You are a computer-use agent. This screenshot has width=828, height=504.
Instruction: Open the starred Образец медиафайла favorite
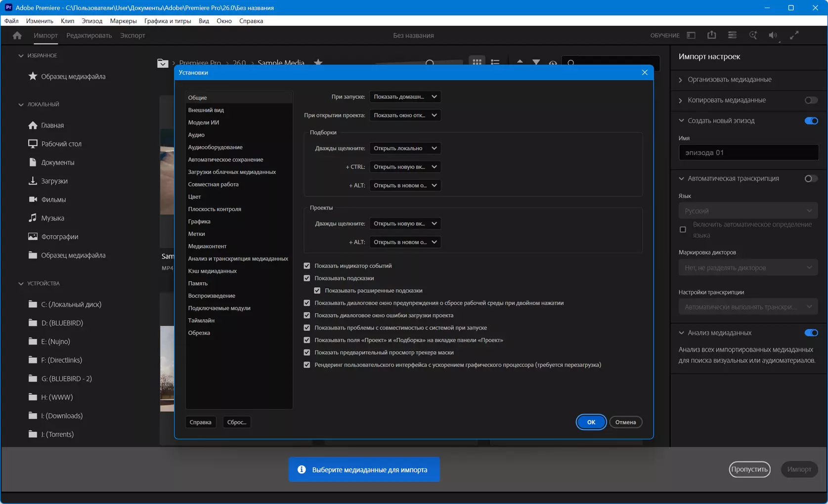pyautogui.click(x=67, y=77)
